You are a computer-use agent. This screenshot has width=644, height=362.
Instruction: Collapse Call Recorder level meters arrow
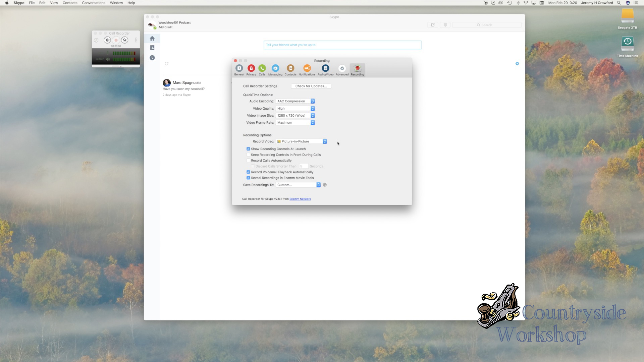pos(121,66)
